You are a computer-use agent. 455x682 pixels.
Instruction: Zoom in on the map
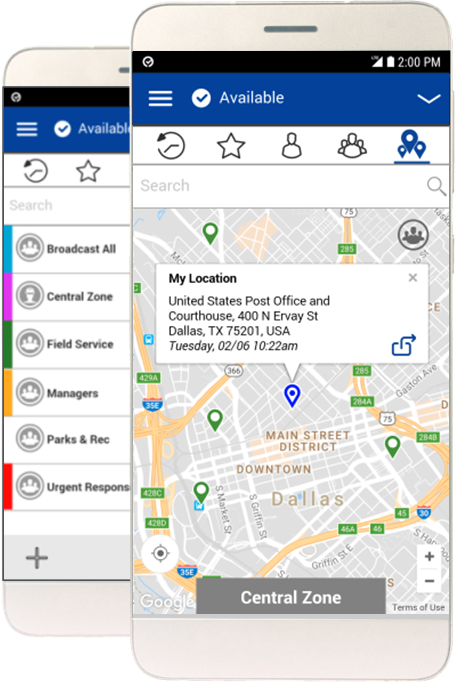(429, 556)
